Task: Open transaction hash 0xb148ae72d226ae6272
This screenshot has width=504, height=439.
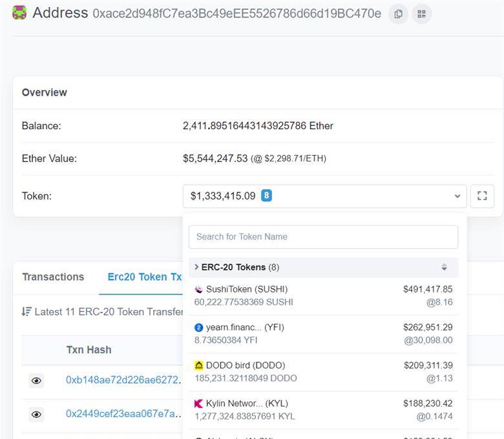Action: [x=123, y=380]
